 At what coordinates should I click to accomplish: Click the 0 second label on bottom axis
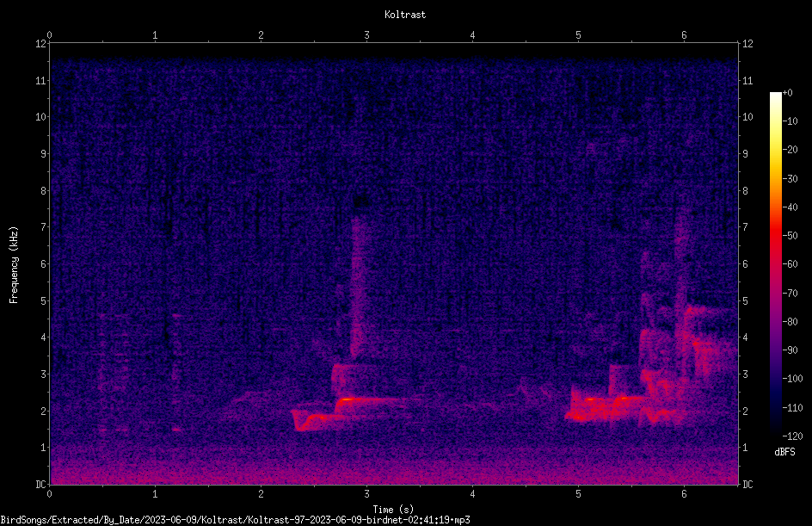coord(49,494)
